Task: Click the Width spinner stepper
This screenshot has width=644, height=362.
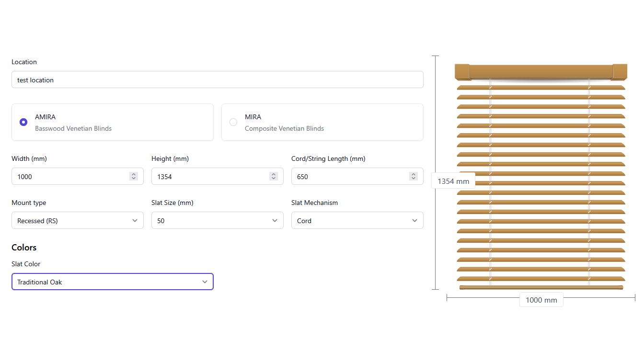Action: [x=134, y=177]
